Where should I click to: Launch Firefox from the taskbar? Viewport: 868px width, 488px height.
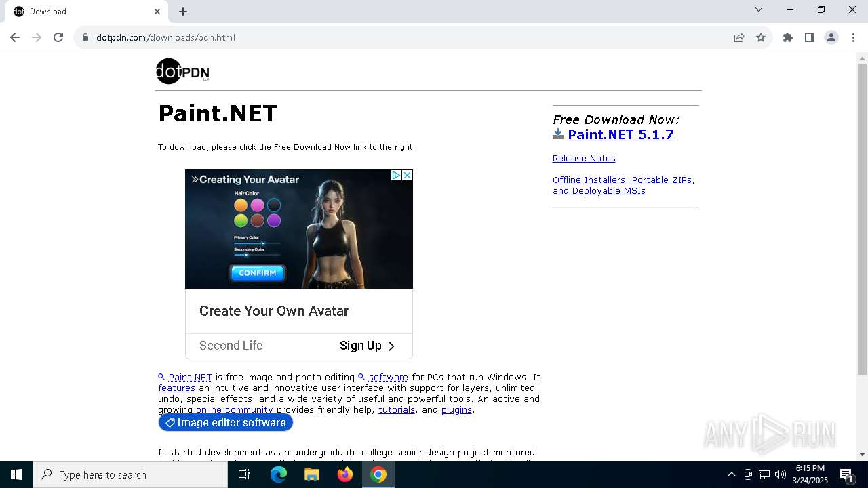(x=345, y=474)
